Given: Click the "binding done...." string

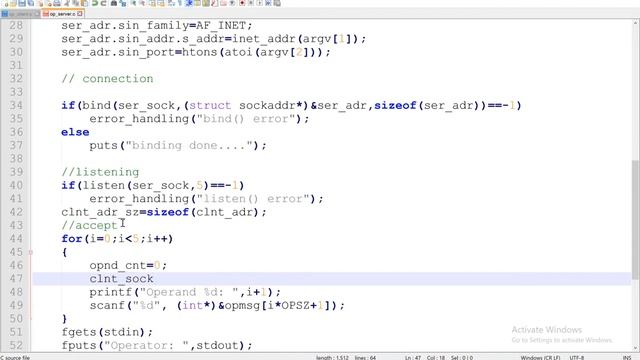Looking at the screenshot, I should coord(189,145).
